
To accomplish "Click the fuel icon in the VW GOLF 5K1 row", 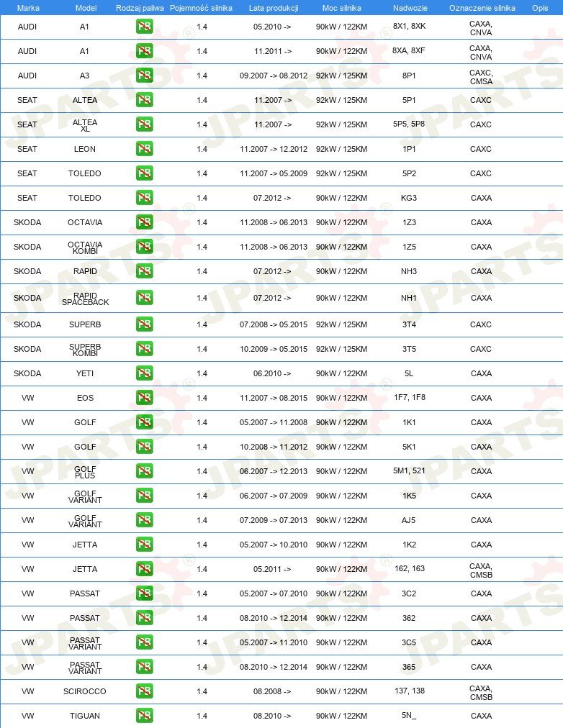I will click(145, 446).
